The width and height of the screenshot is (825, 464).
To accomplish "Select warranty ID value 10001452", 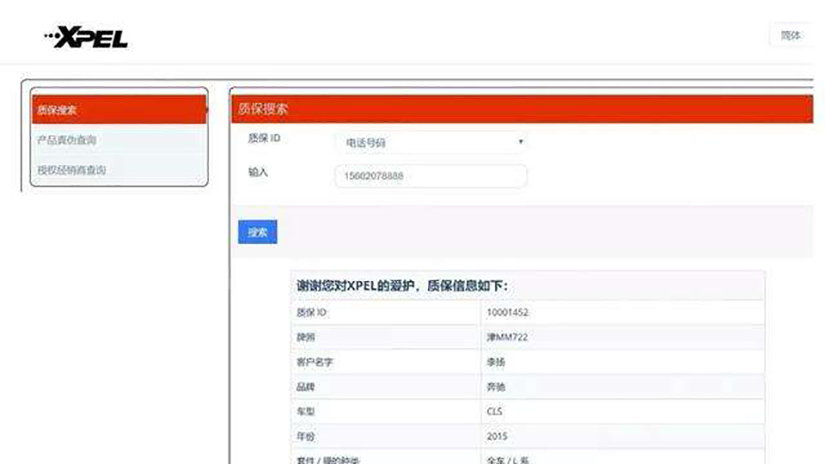I will coord(507,312).
